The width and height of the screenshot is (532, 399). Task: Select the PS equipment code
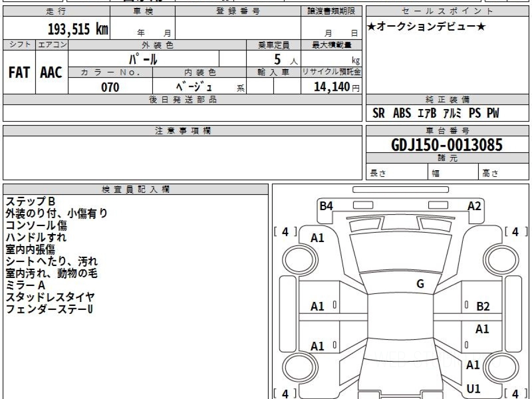pyautogui.click(x=475, y=113)
